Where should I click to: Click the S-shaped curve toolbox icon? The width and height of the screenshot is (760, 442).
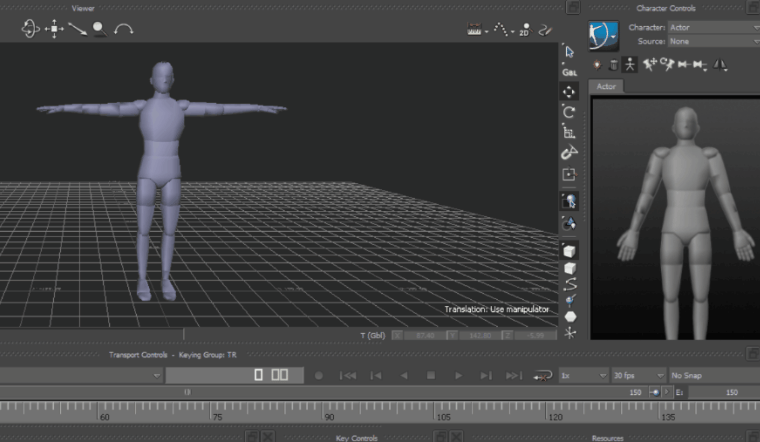(x=570, y=284)
